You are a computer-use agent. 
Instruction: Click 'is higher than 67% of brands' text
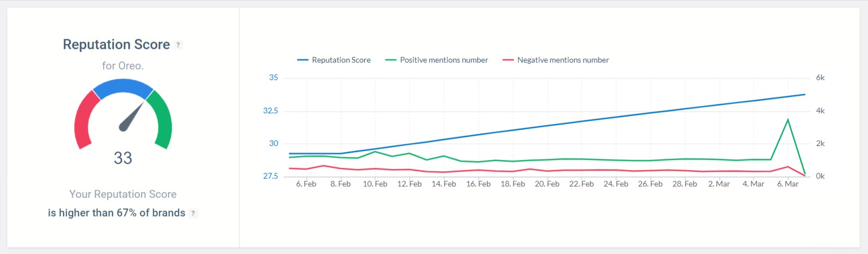point(117,213)
